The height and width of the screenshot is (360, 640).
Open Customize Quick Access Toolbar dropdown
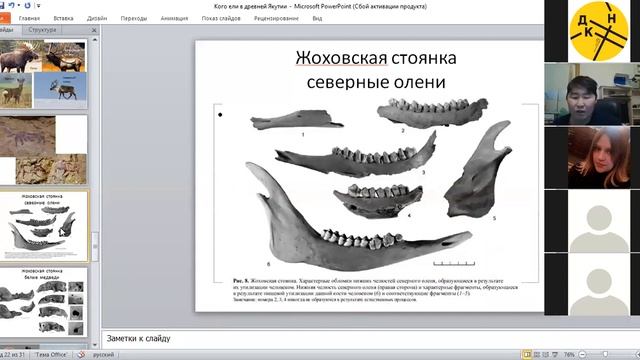[x=38, y=6]
